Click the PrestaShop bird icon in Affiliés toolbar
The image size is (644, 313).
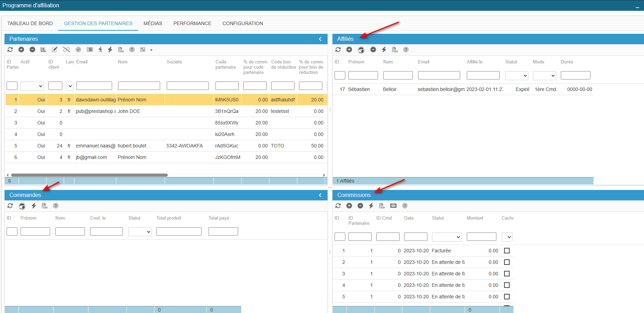point(361,50)
